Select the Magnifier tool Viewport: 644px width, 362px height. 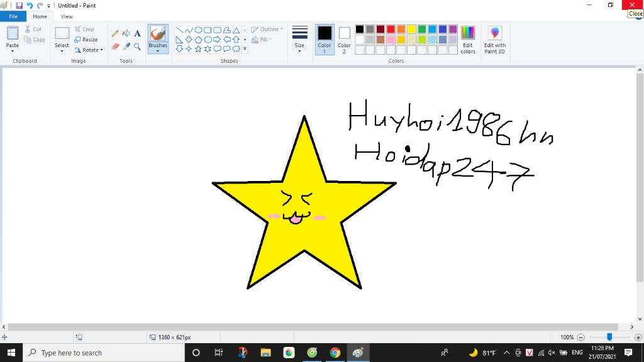[x=137, y=47]
